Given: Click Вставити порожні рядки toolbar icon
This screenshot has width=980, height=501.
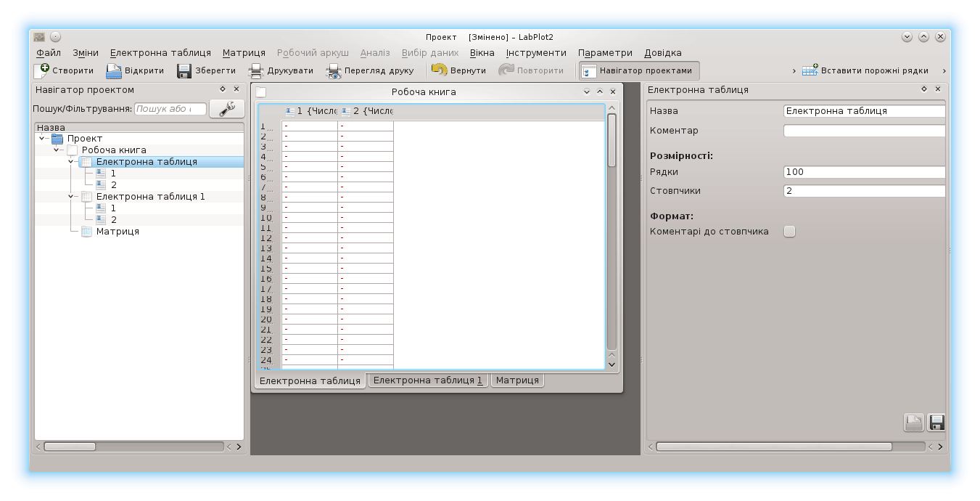Looking at the screenshot, I should (x=810, y=70).
